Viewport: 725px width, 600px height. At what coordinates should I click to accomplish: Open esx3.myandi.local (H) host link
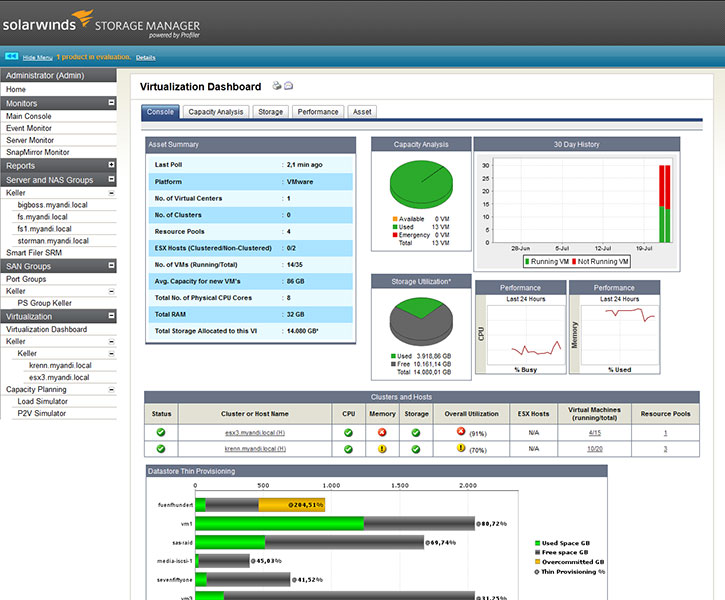255,433
